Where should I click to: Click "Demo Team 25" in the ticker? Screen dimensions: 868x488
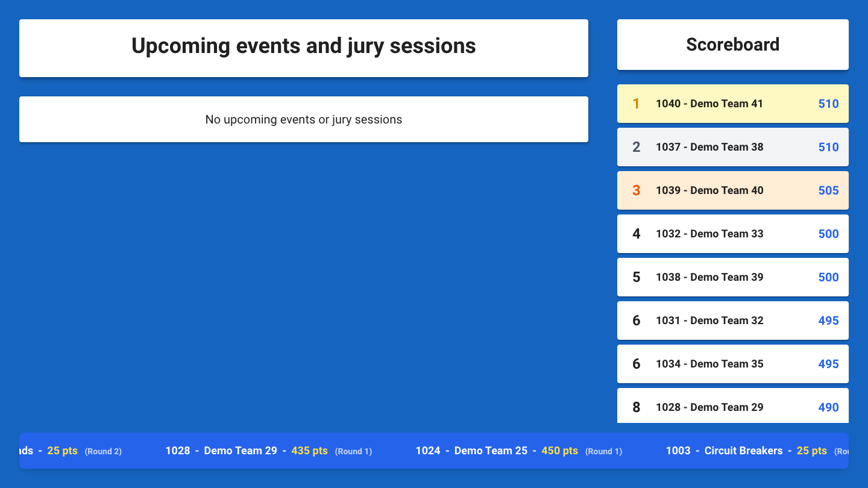coord(491,451)
